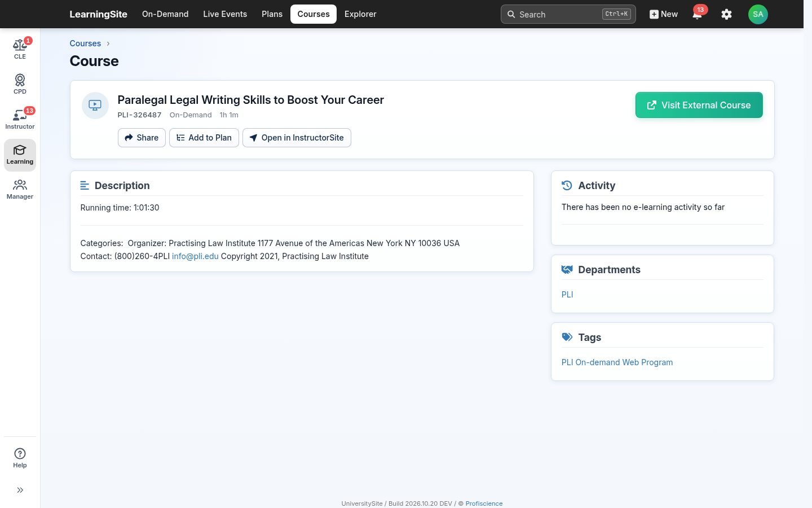Click the Proficience footer link

484,503
